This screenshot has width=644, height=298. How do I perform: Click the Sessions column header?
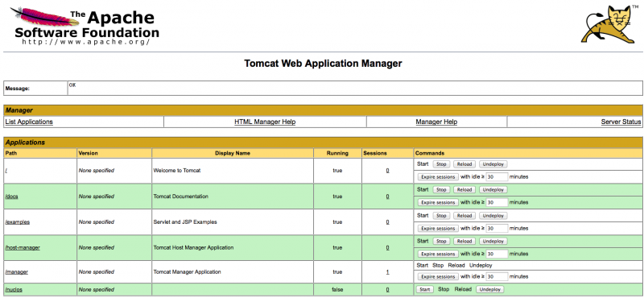point(375,153)
